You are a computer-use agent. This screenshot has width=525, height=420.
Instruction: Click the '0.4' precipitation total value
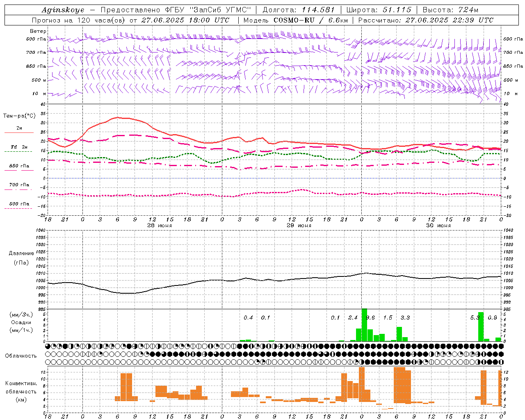[248, 318]
